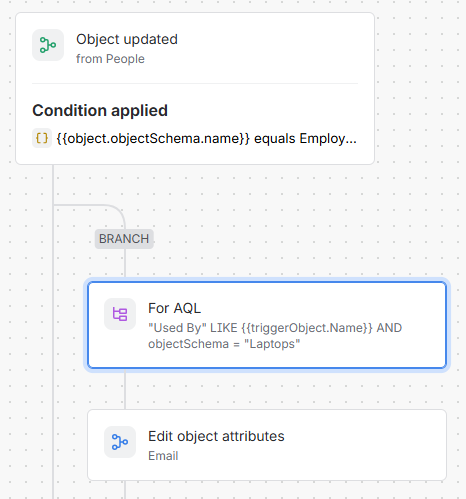Screen dimensions: 466x499
Task: Open the Edit object attributes action
Action: [267, 445]
